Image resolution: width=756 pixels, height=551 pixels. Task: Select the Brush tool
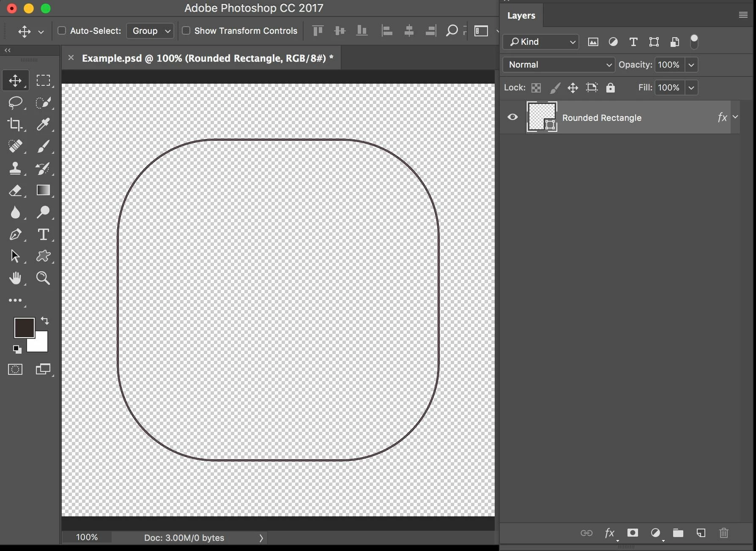coord(43,146)
